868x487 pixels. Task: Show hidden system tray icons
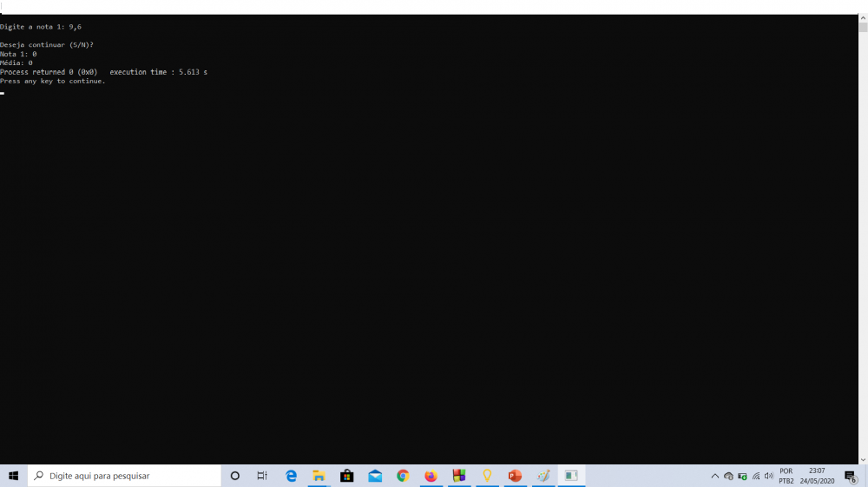click(714, 476)
